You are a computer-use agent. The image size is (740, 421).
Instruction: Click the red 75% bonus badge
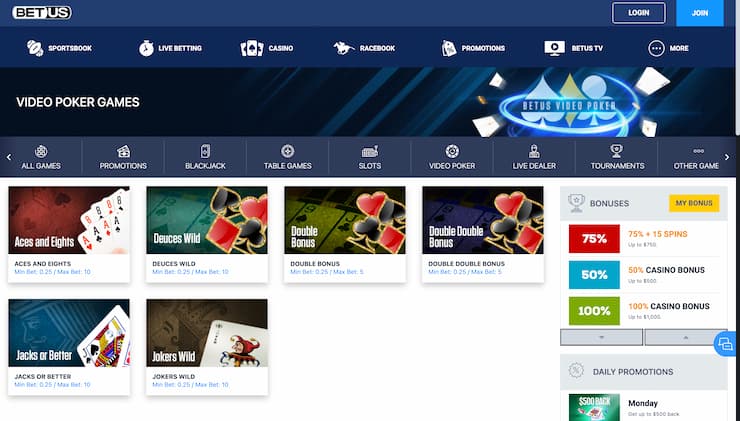point(594,239)
